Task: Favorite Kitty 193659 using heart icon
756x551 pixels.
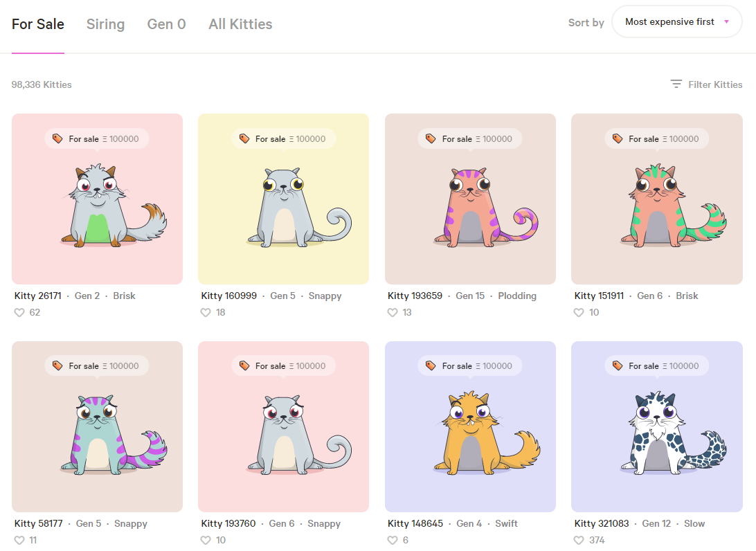Action: point(393,312)
